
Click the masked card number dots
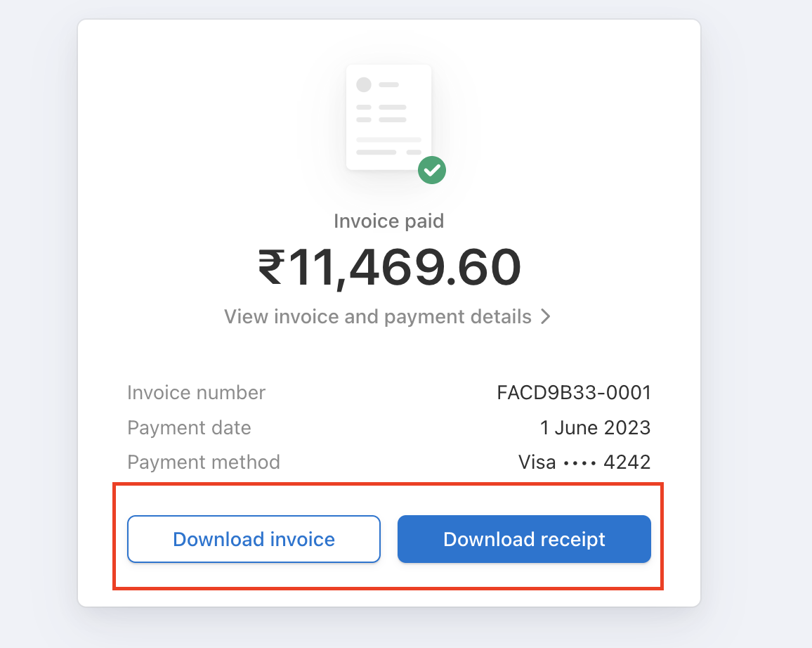point(579,463)
